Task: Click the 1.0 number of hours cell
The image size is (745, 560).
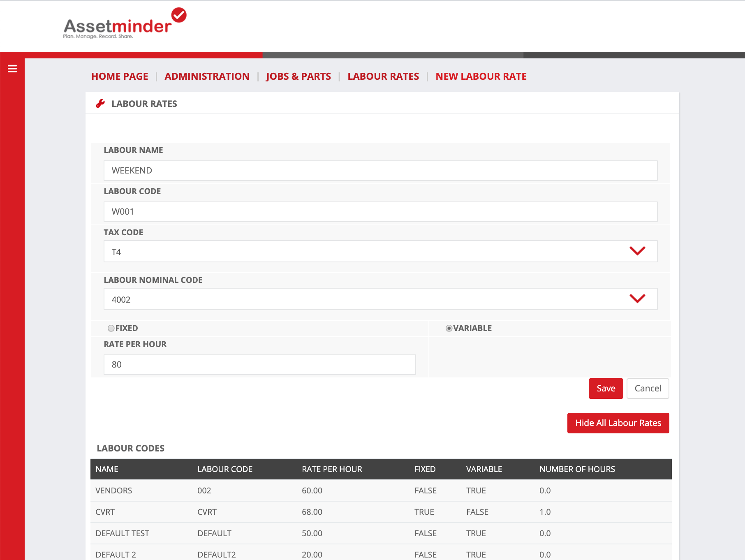Action: coord(545,512)
